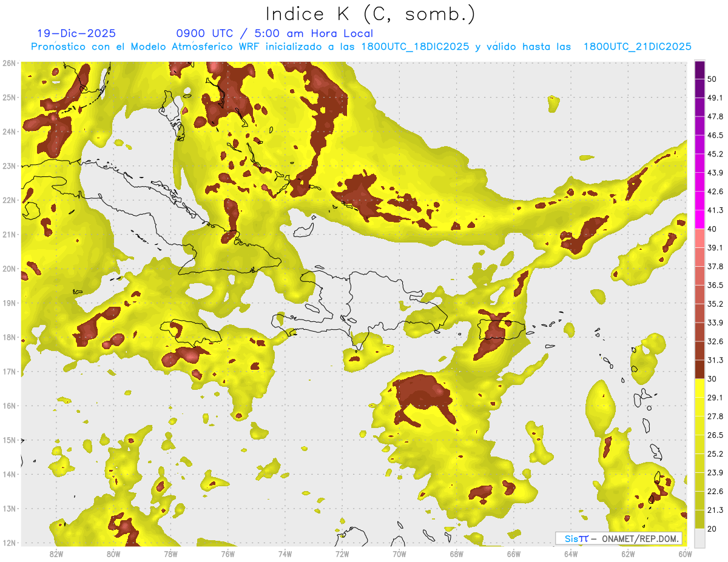Click the 66W longitude label
The image size is (728, 562).
pyautogui.click(x=514, y=554)
